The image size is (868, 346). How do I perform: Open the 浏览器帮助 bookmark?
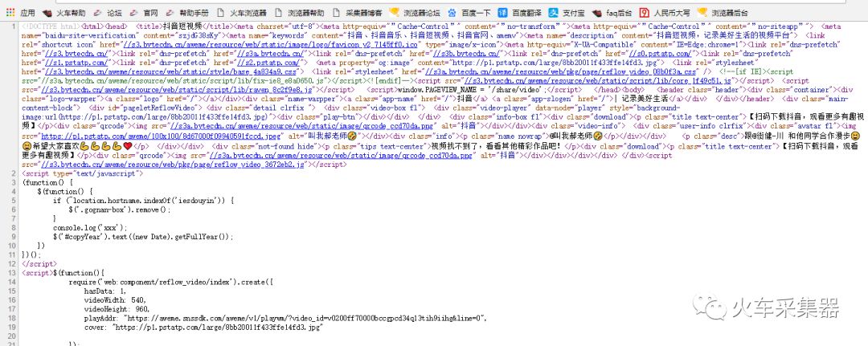[x=300, y=12]
